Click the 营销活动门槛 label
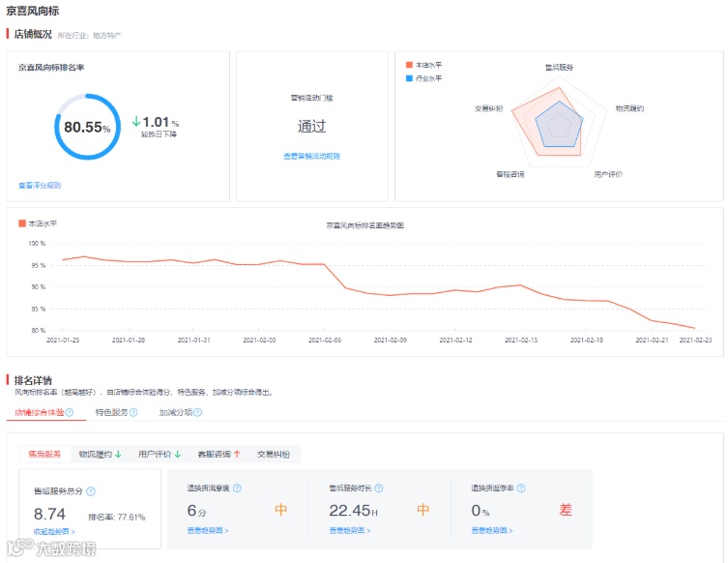Screen dimensions: 728x563 tap(312, 98)
